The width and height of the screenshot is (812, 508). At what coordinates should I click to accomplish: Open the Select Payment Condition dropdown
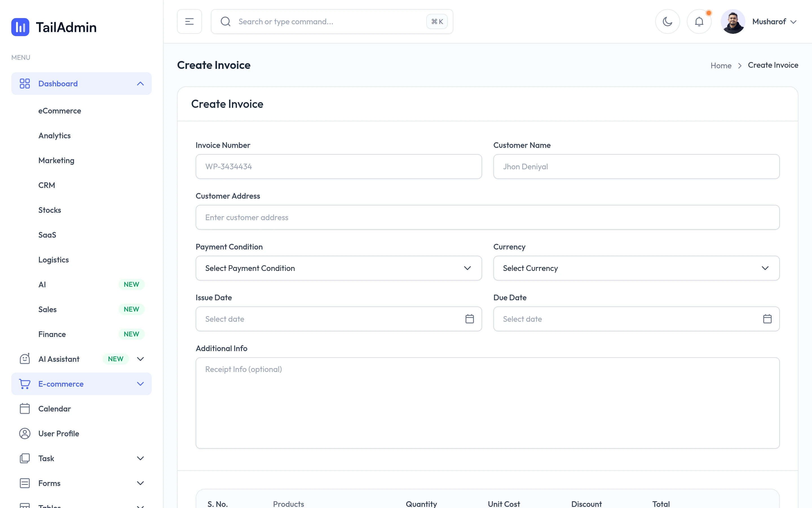[339, 268]
